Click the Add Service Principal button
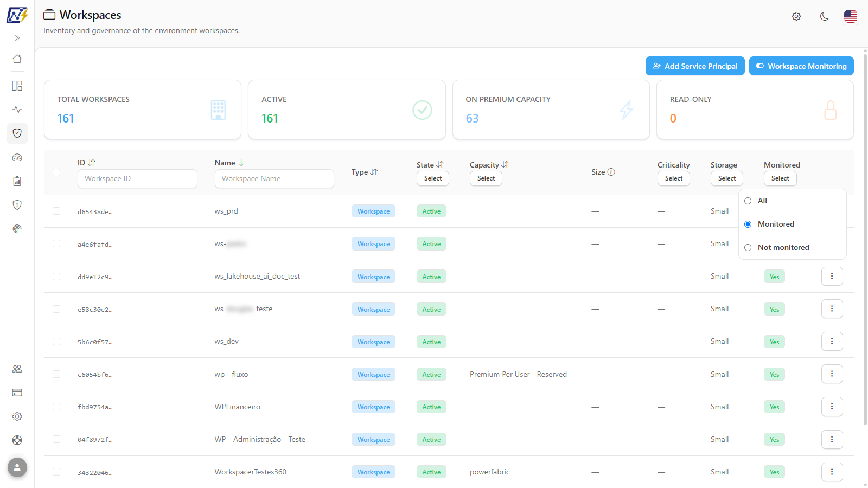 [x=695, y=66]
